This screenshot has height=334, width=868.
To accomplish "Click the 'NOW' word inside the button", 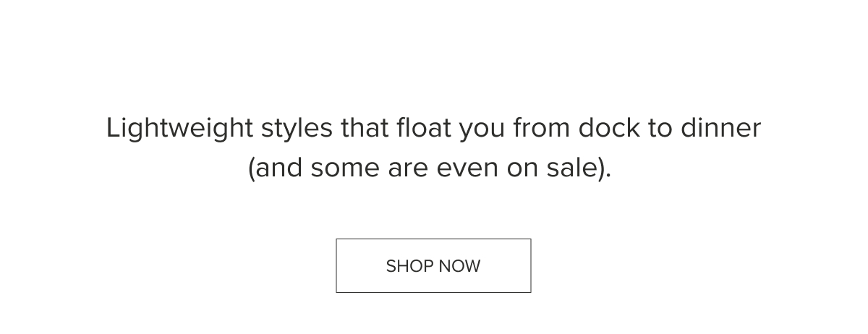I will pos(459,266).
